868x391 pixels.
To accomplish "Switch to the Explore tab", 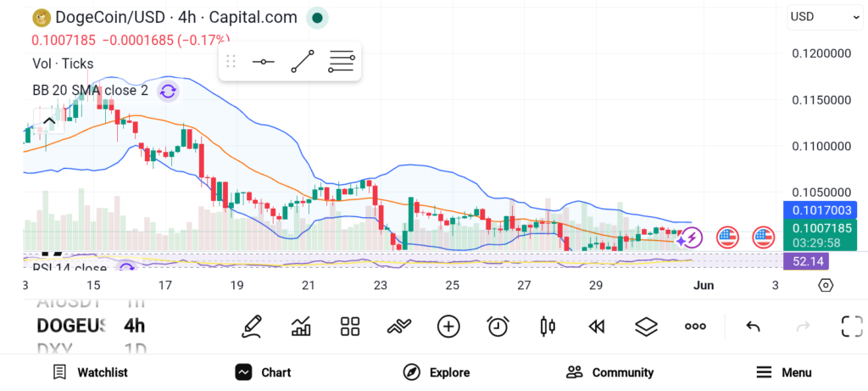I will click(x=437, y=372).
